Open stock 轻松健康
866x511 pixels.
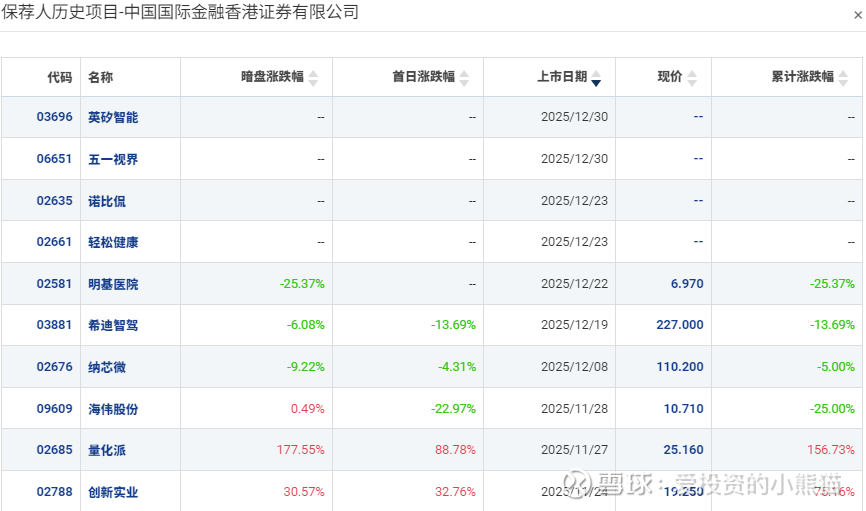pyautogui.click(x=113, y=242)
